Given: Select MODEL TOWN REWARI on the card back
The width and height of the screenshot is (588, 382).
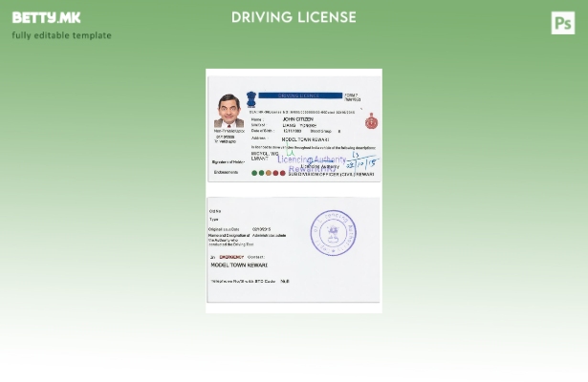Looking at the screenshot, I should (x=239, y=265).
